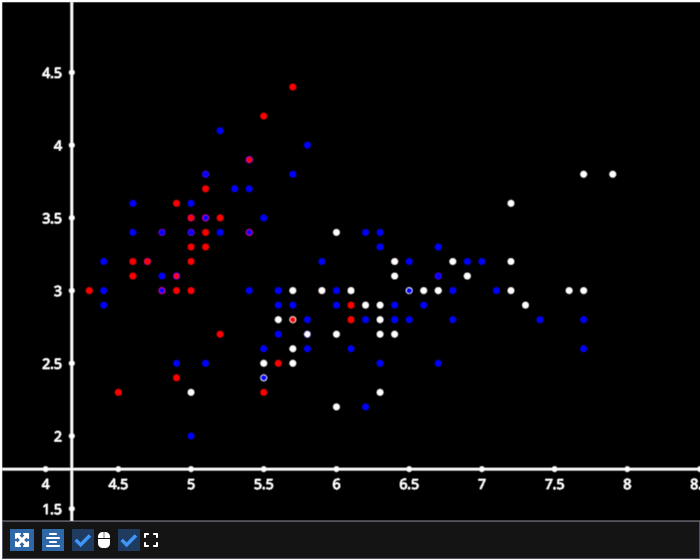
Task: Click the white mouse icon in toolbar
Action: tap(104, 540)
